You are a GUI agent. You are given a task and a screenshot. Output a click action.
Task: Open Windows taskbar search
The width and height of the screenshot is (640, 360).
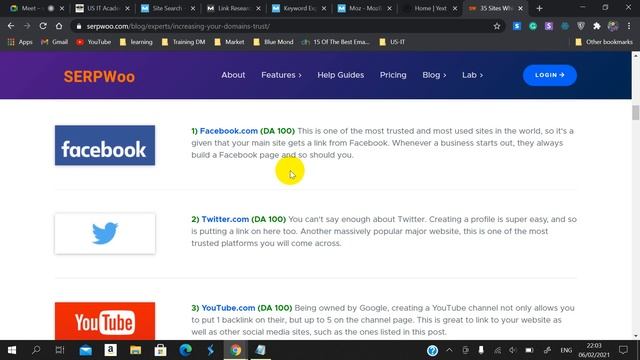click(36, 350)
